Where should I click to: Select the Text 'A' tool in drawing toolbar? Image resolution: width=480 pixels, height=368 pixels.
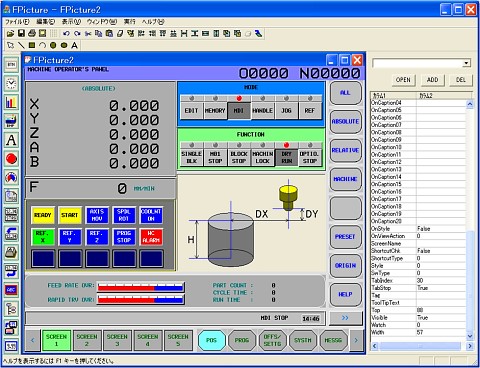(74, 45)
